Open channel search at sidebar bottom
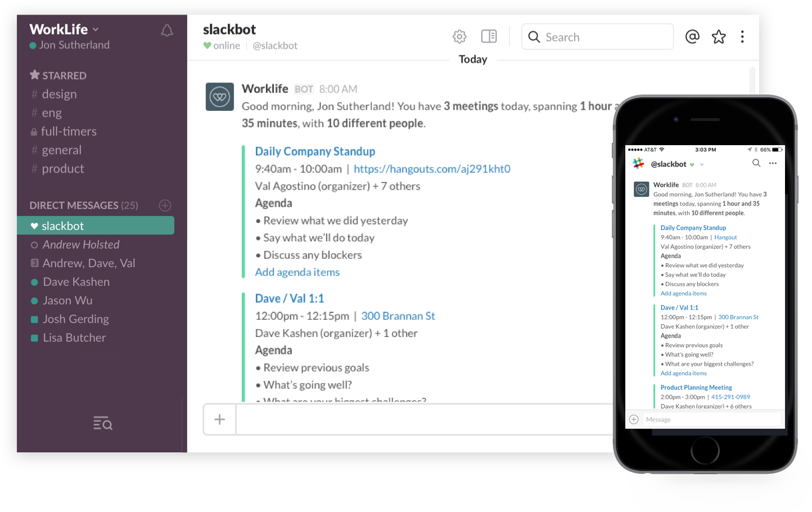Viewport: 812px width, 512px height. point(102,424)
